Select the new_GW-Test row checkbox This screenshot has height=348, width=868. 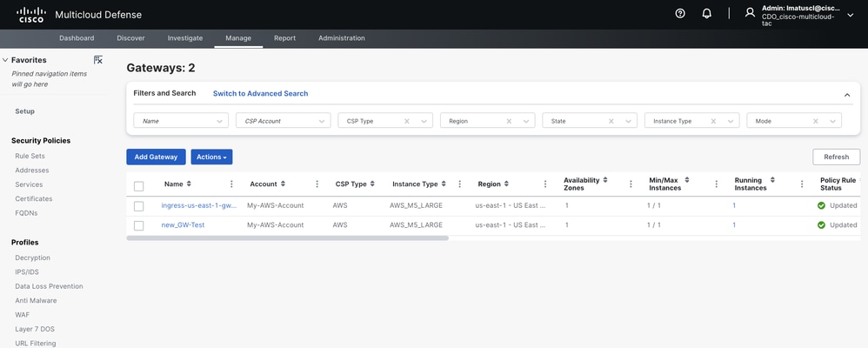point(139,225)
